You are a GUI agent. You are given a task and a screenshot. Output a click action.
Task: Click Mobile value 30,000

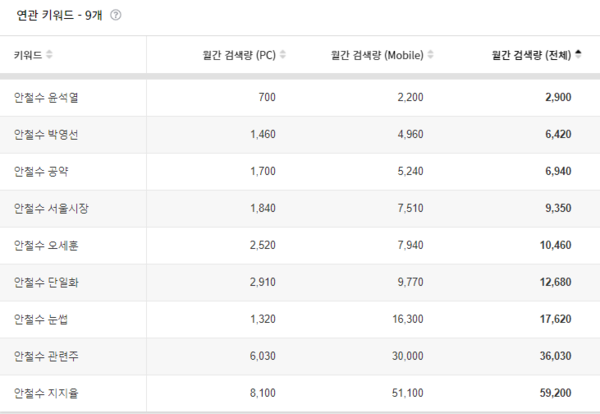click(x=408, y=356)
